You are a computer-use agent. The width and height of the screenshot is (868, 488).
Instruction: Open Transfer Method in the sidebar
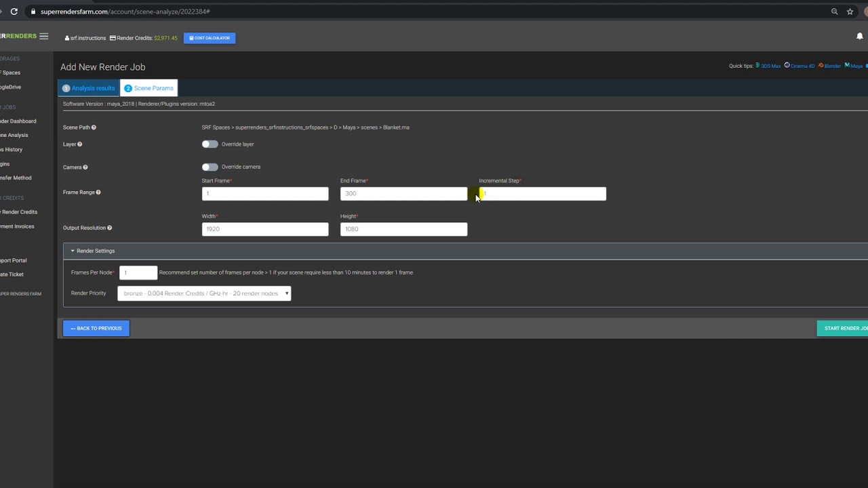click(x=16, y=178)
